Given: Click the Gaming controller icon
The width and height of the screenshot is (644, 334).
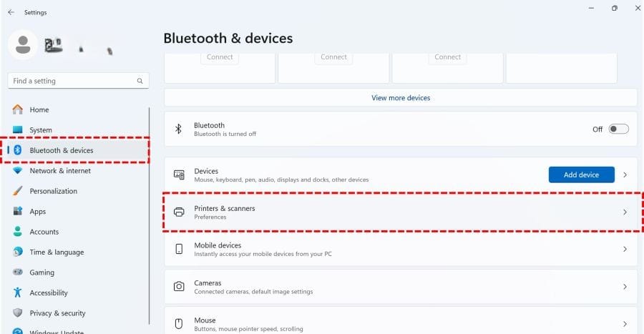Looking at the screenshot, I should coord(18,272).
